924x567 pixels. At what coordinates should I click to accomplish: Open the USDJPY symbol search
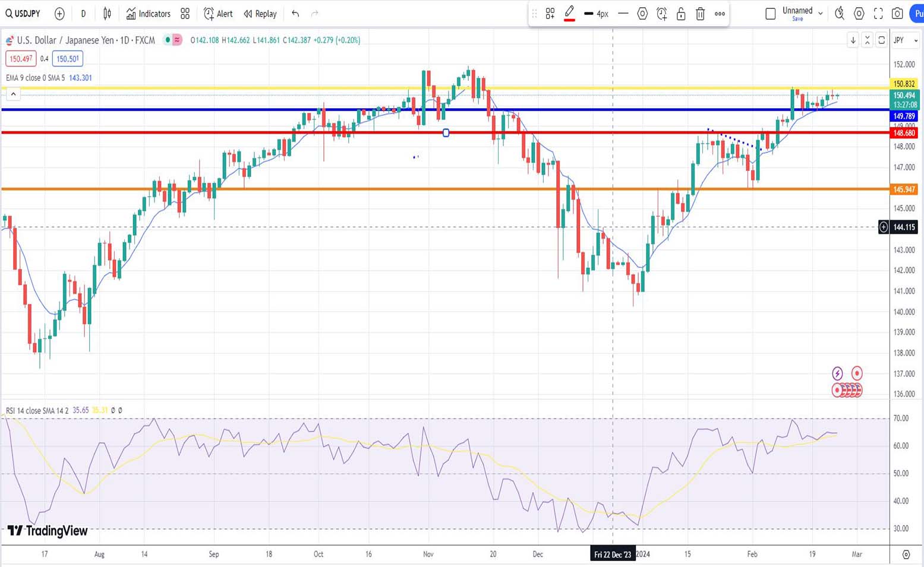(23, 14)
